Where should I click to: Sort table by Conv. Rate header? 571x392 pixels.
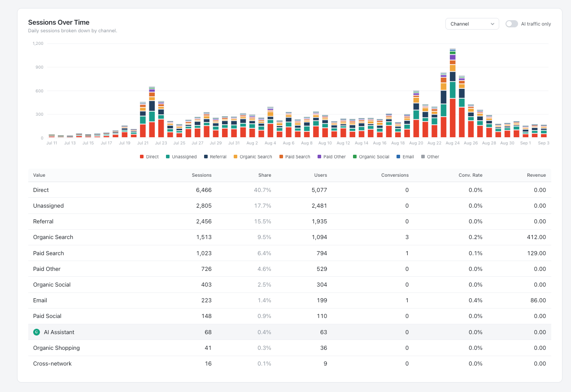pos(471,175)
